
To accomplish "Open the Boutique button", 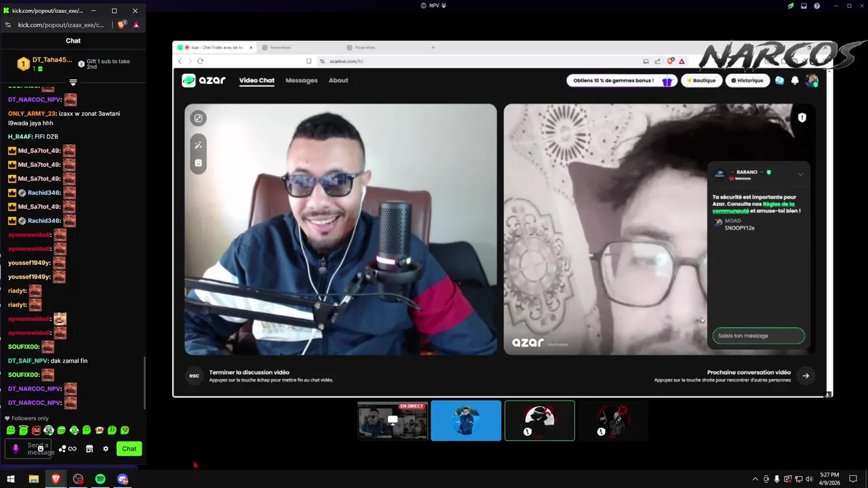I will pyautogui.click(x=701, y=81).
